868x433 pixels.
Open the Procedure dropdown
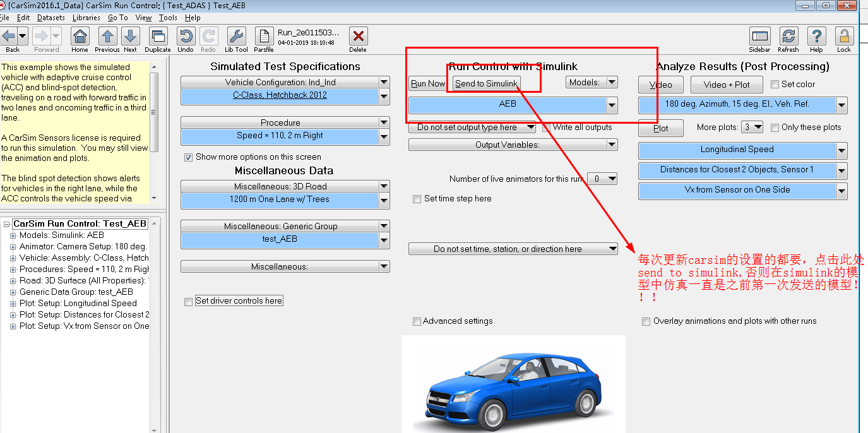coord(285,122)
